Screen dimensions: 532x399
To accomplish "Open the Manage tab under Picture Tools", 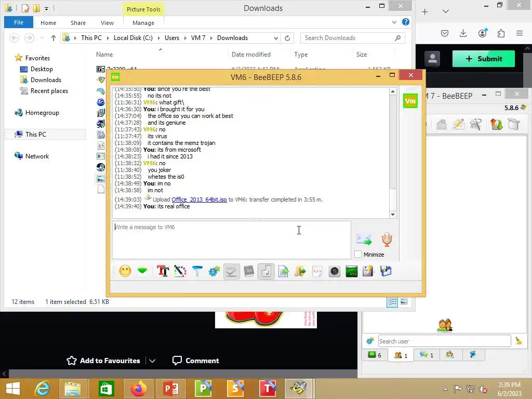I will (143, 23).
